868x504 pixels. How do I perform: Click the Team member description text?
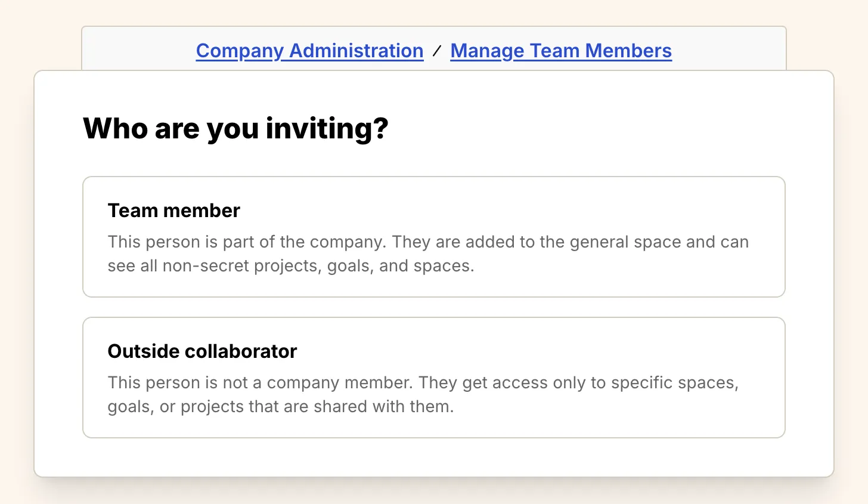pyautogui.click(x=427, y=253)
